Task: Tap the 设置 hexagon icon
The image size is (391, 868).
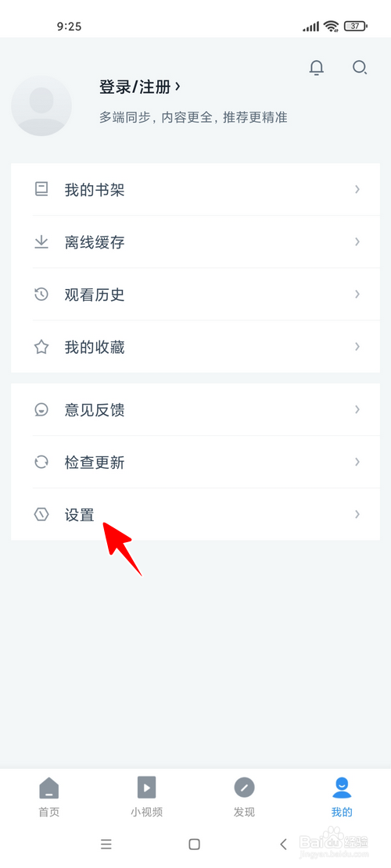Action: point(41,514)
